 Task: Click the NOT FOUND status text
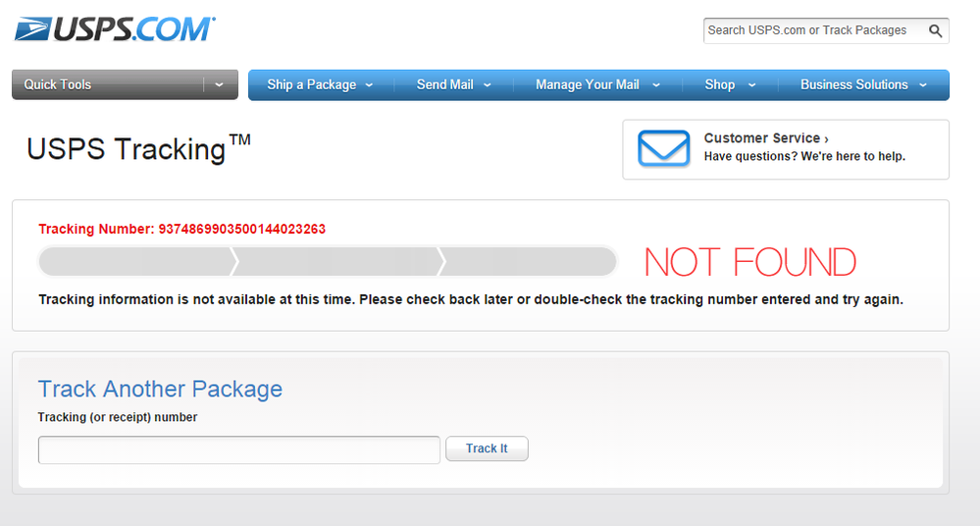750,262
